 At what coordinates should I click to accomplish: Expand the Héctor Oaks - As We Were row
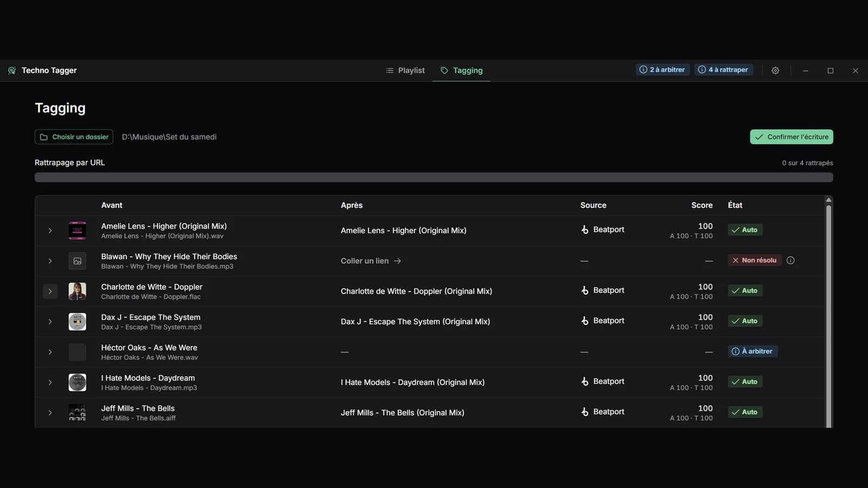click(50, 352)
